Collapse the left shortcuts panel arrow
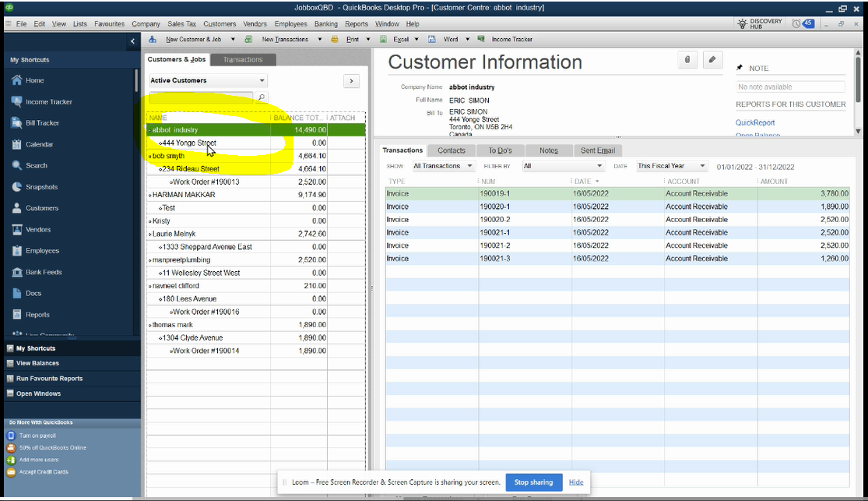Screen dimensions: 868x501 [132, 41]
